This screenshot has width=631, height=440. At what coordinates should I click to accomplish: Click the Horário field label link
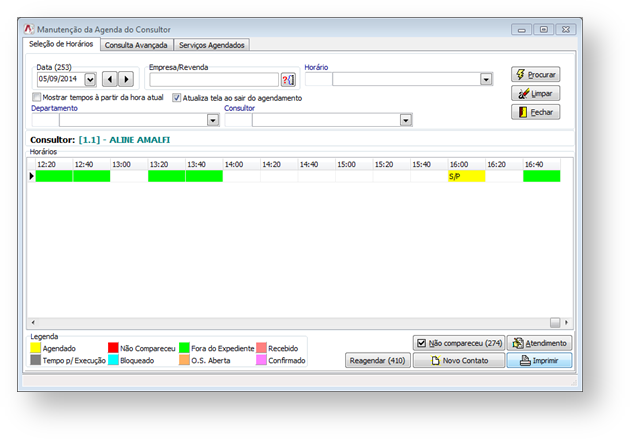(x=316, y=67)
